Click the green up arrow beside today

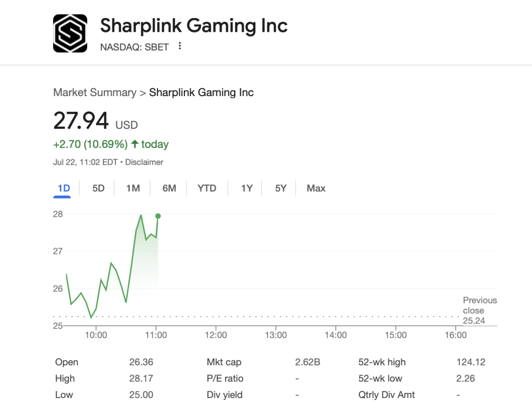pos(135,144)
